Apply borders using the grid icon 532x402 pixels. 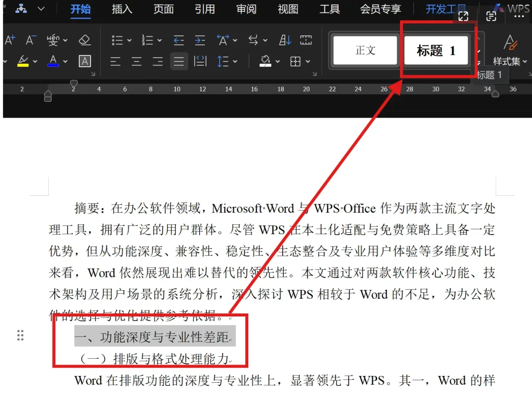[295, 62]
